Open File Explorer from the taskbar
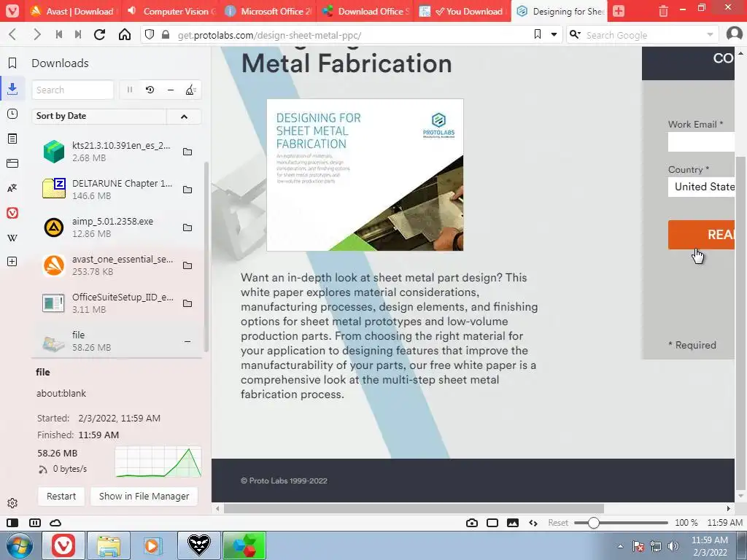 point(109,545)
